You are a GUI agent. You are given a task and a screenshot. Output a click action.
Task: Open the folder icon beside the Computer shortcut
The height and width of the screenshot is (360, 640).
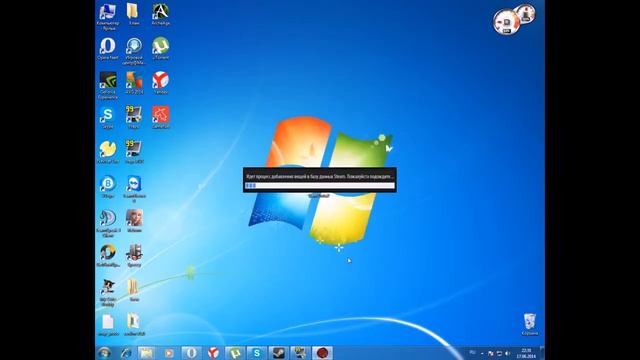coord(134,14)
